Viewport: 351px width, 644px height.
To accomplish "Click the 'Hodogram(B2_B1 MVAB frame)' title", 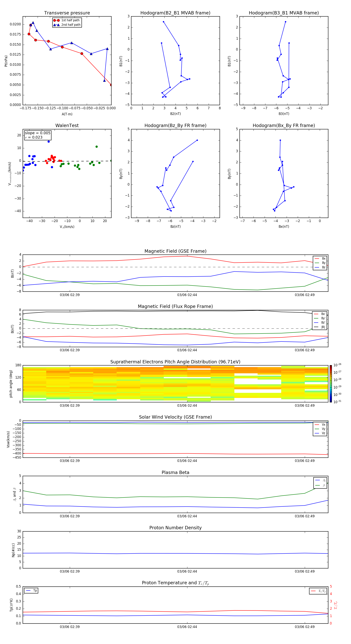I will click(x=175, y=13).
